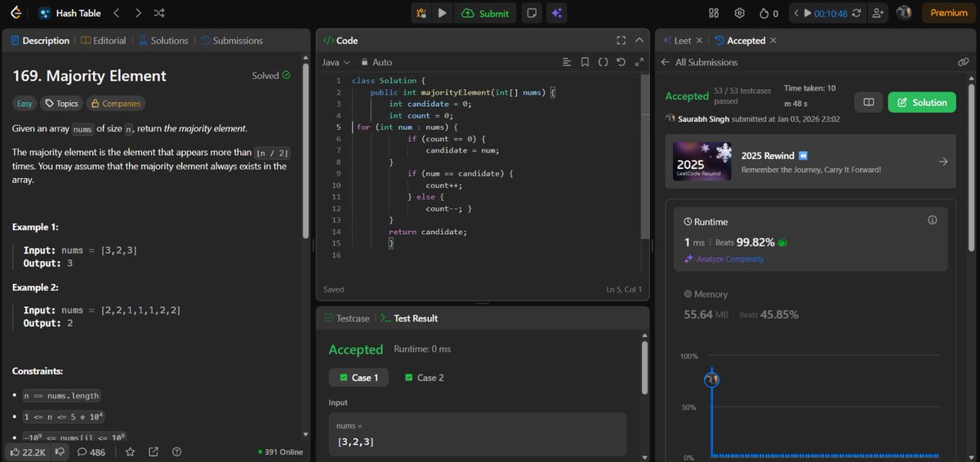The image size is (980, 462).
Task: Select the Leet tab
Action: coord(677,40)
